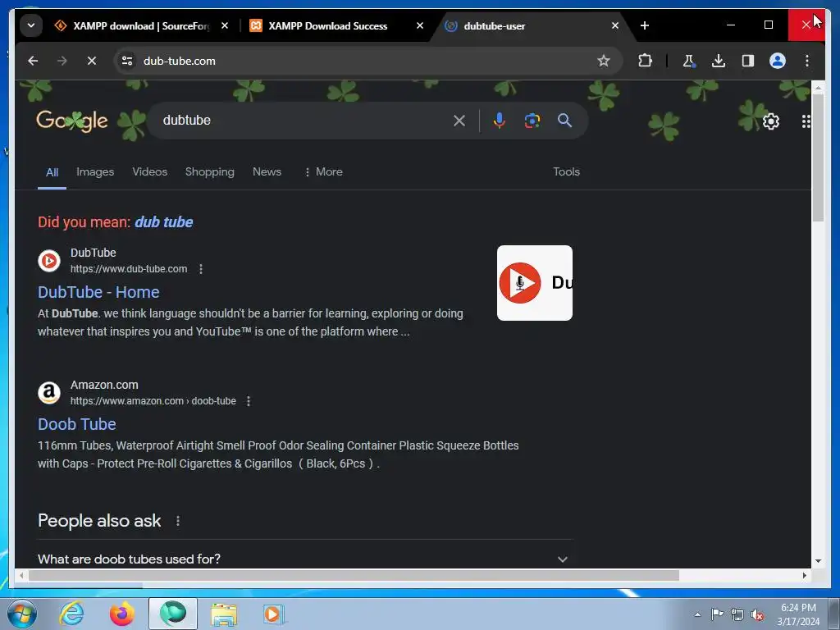Launch Firefox from taskbar
Viewport: 840px width, 630px height.
point(121,614)
